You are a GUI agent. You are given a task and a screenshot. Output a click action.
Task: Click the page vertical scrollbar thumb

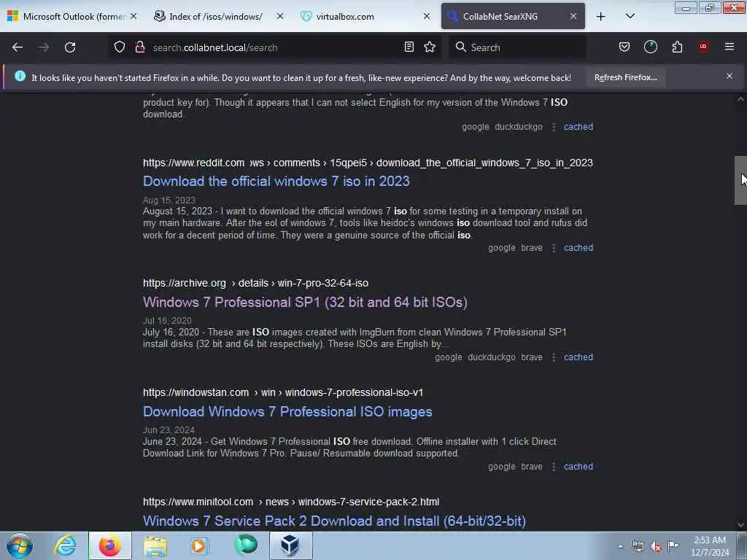click(740, 181)
